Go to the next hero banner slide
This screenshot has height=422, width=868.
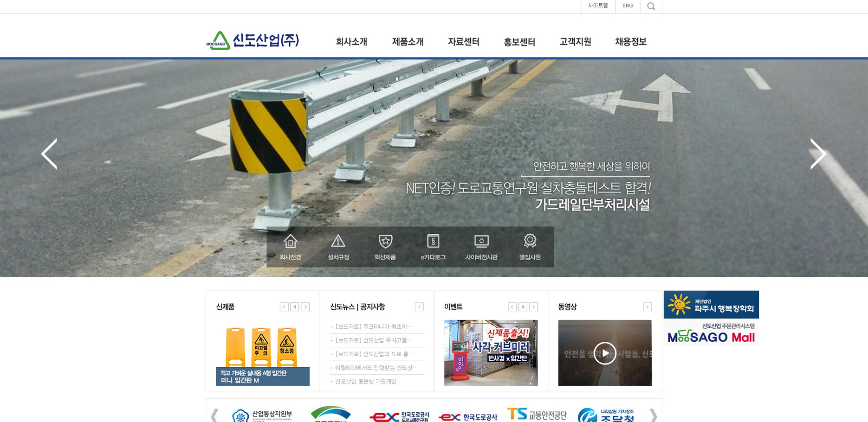click(x=817, y=154)
